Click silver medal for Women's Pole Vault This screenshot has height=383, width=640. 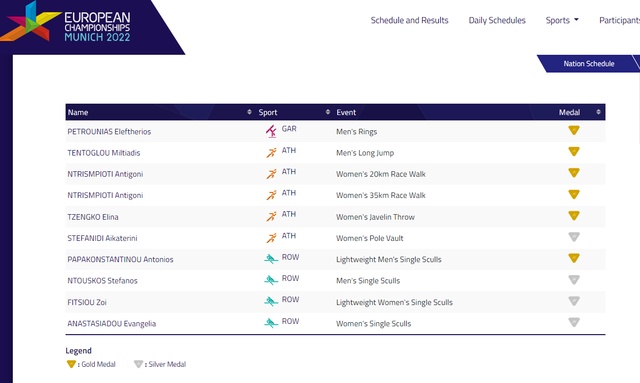574,237
